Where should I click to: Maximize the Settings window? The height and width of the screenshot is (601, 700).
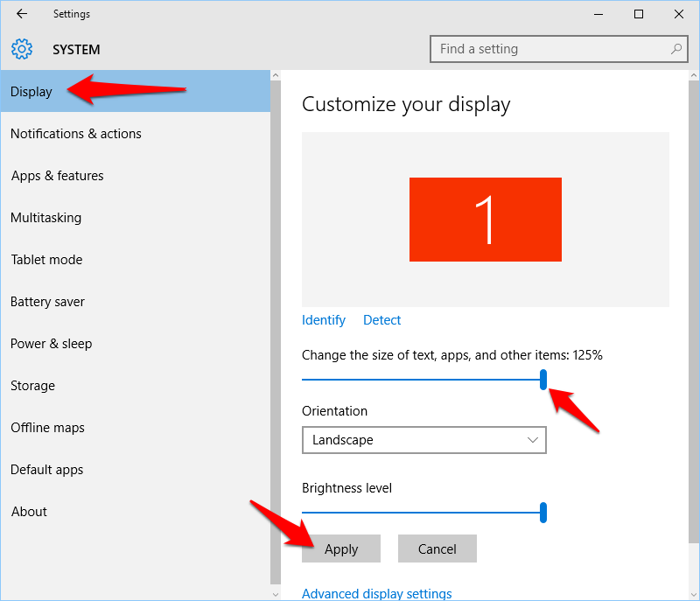point(639,14)
